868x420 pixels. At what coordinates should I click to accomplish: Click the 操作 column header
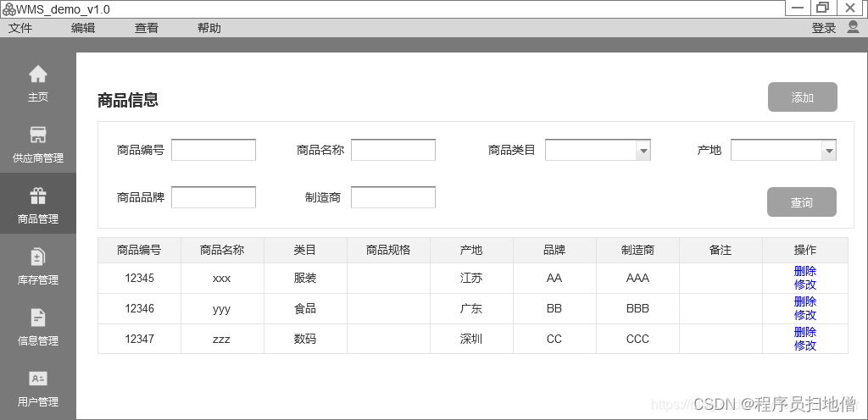click(805, 251)
